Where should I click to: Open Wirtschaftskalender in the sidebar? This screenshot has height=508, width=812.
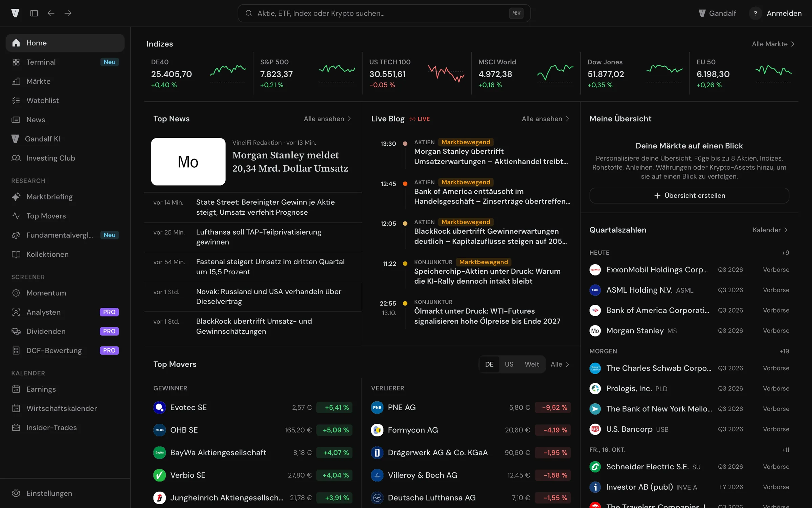(65, 408)
